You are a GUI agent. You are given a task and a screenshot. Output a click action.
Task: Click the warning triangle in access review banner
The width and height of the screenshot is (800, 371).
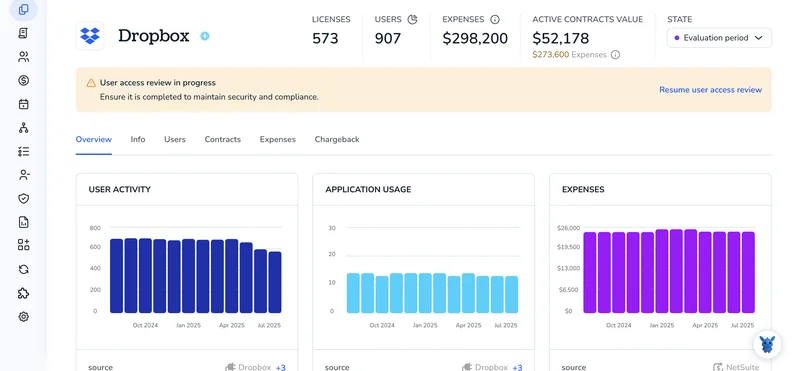click(x=91, y=83)
